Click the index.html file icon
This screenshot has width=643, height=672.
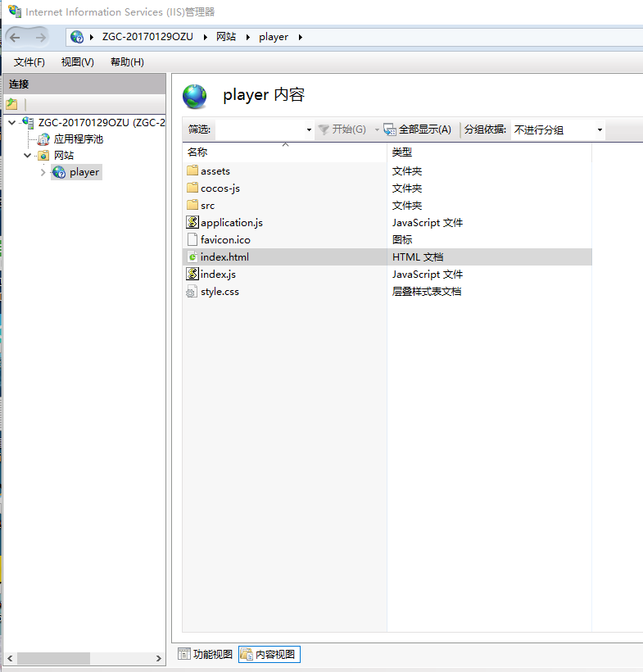pos(192,257)
